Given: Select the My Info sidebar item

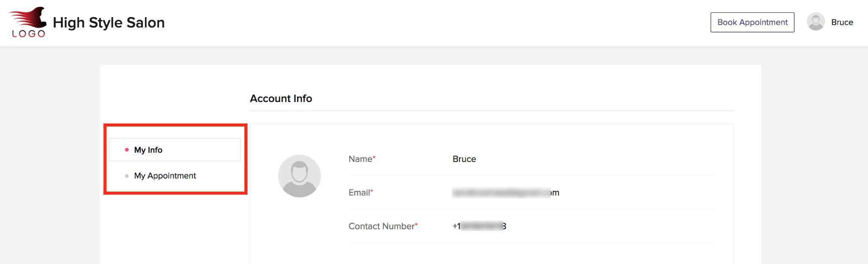Looking at the screenshot, I should point(148,150).
